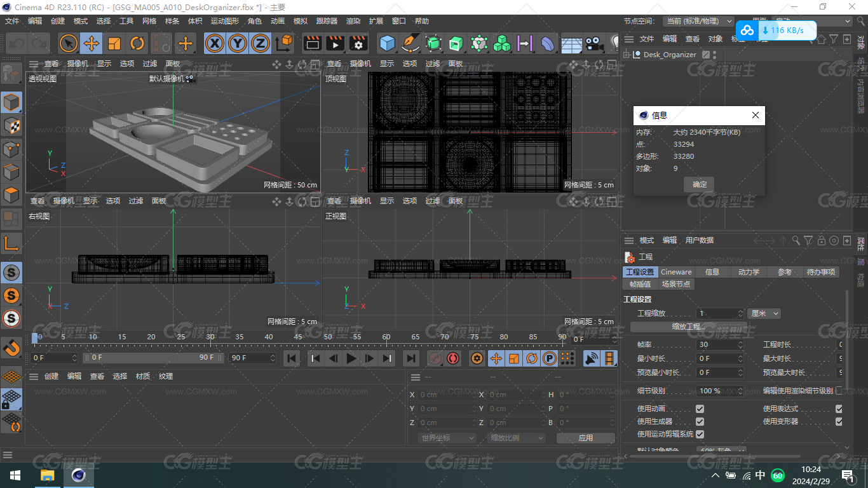Image resolution: width=868 pixels, height=488 pixels.
Task: Switch to edges mode in sidebar
Action: pyautogui.click(x=11, y=172)
